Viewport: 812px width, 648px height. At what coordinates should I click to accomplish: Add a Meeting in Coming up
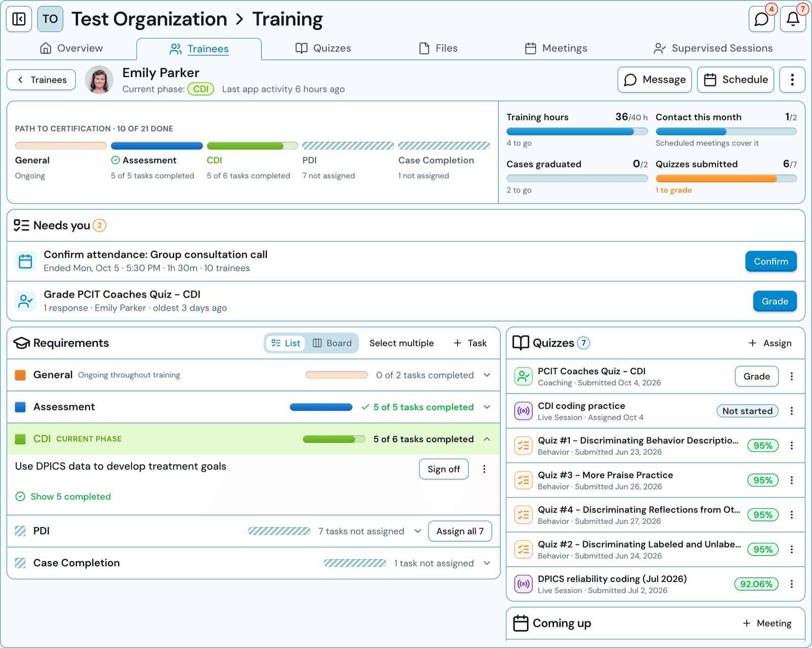coord(767,623)
